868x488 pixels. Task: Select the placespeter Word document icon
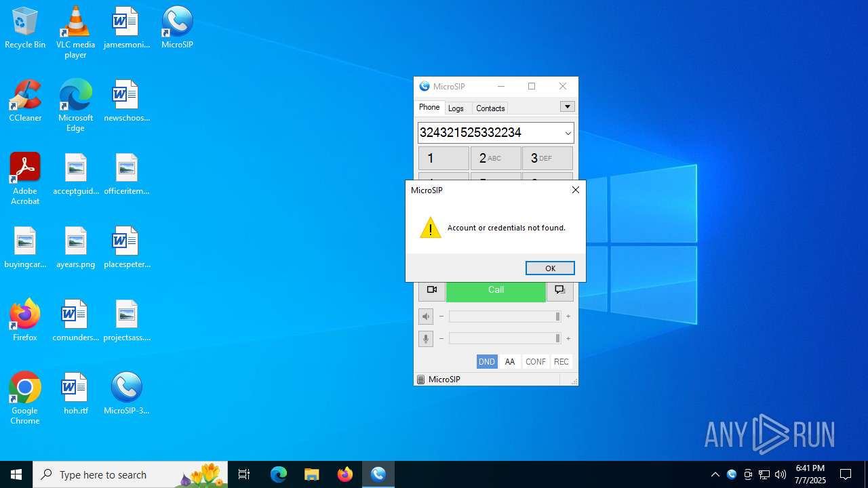point(126,248)
